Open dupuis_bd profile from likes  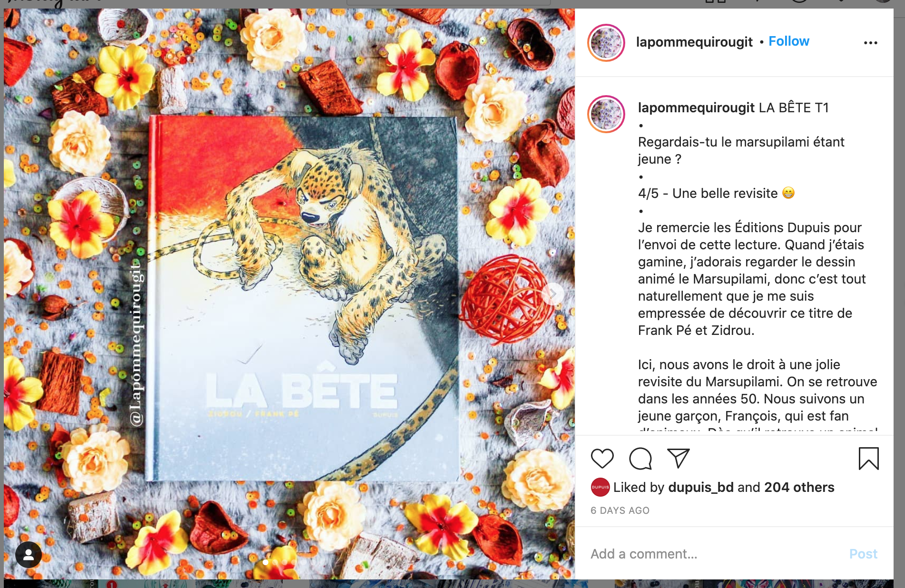pyautogui.click(x=701, y=487)
